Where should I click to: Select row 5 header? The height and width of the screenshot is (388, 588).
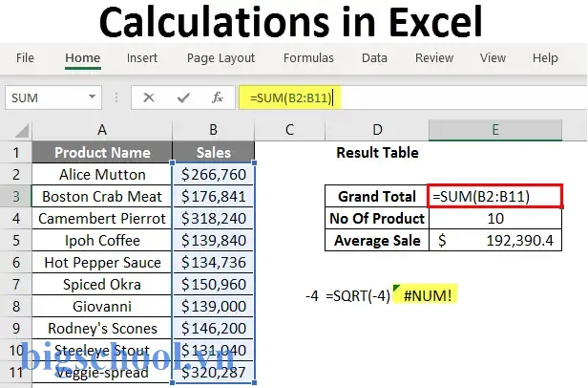point(15,240)
